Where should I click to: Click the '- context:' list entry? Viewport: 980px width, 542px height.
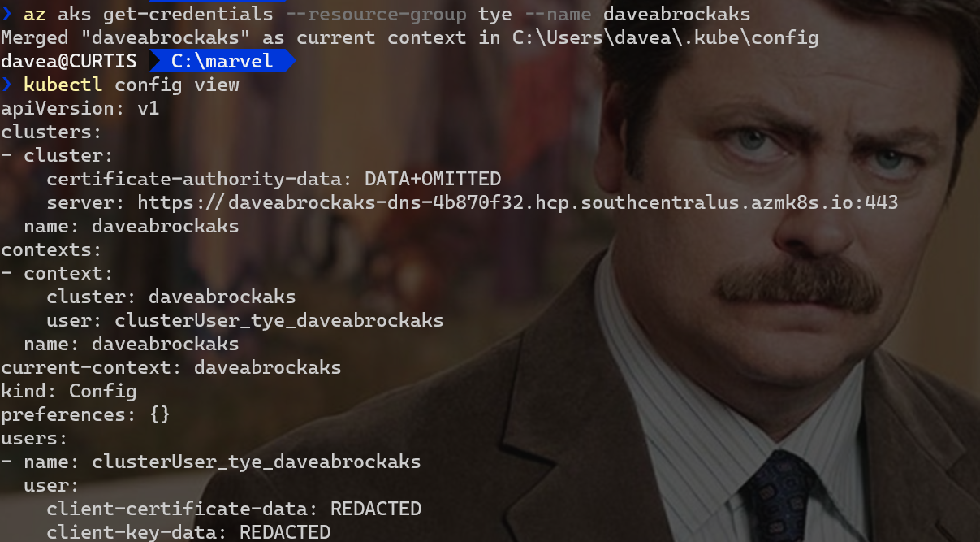[57, 273]
